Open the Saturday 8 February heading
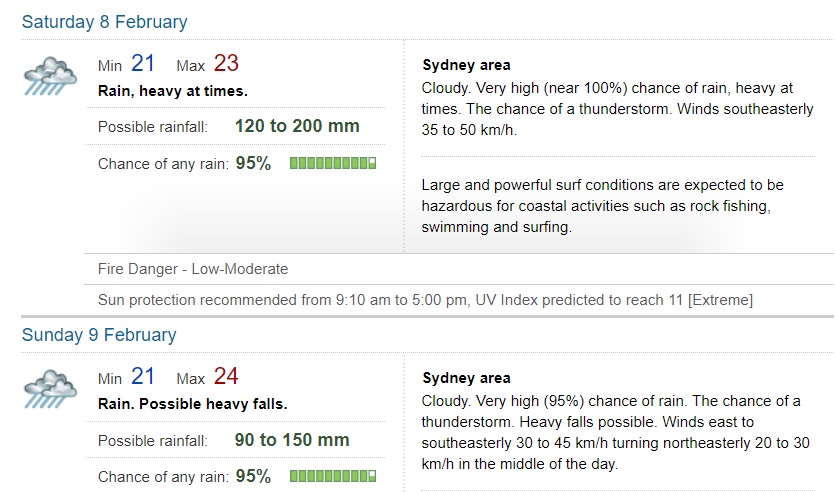The width and height of the screenshot is (835, 493). click(x=104, y=21)
